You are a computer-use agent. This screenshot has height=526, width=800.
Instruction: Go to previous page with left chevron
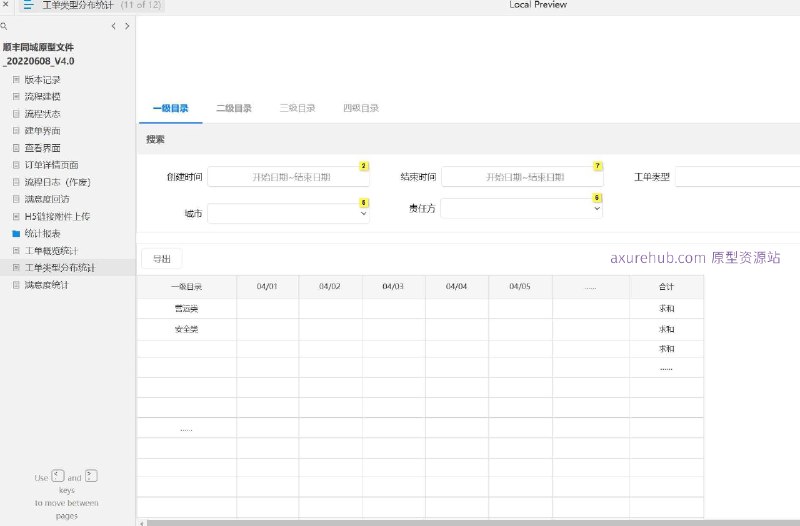(x=113, y=26)
